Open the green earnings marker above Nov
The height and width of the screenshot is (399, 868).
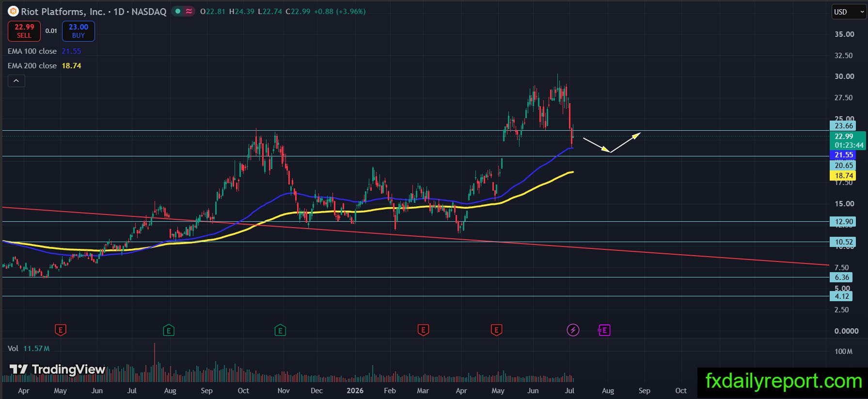(280, 330)
